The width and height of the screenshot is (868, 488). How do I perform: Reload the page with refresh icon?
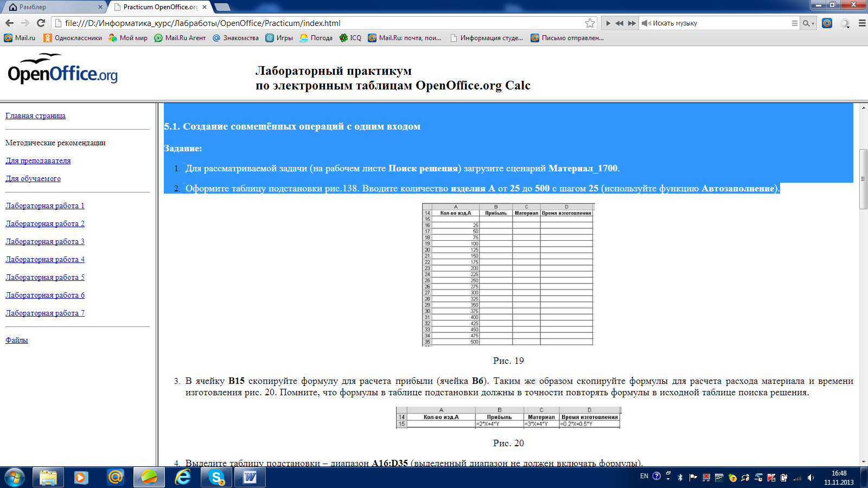pyautogui.click(x=41, y=23)
